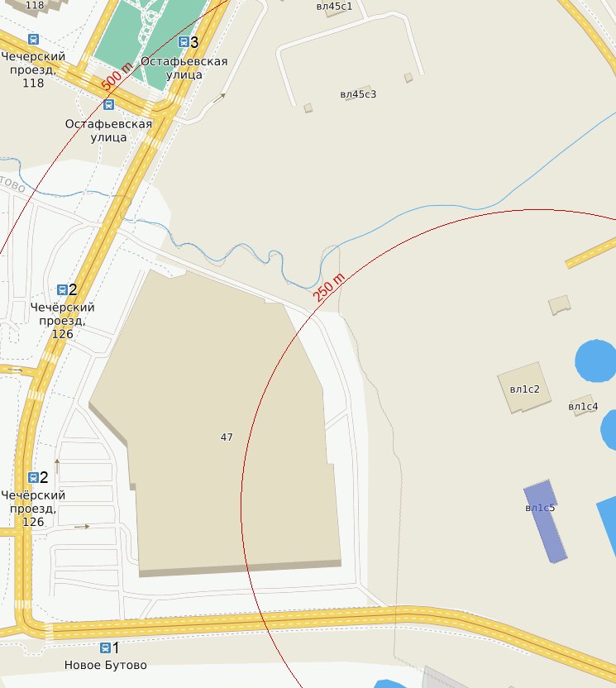Click the 500 m radius label
This screenshot has height=688, width=616.
(x=117, y=76)
